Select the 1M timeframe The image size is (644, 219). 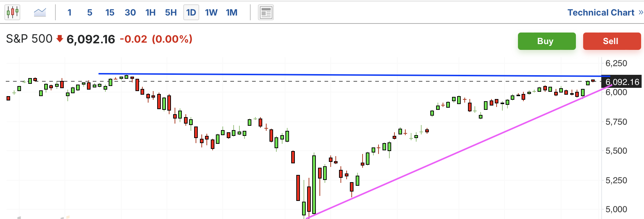pos(232,13)
